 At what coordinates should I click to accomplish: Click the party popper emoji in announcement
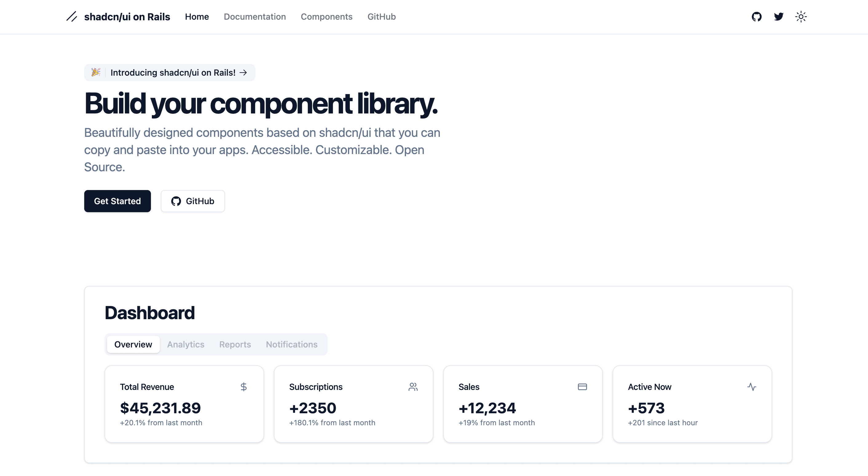tap(96, 72)
